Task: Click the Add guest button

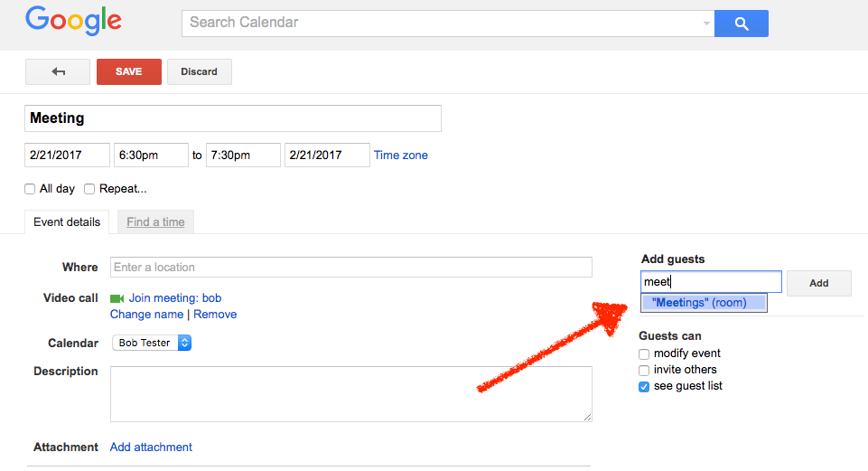Action: click(x=818, y=283)
